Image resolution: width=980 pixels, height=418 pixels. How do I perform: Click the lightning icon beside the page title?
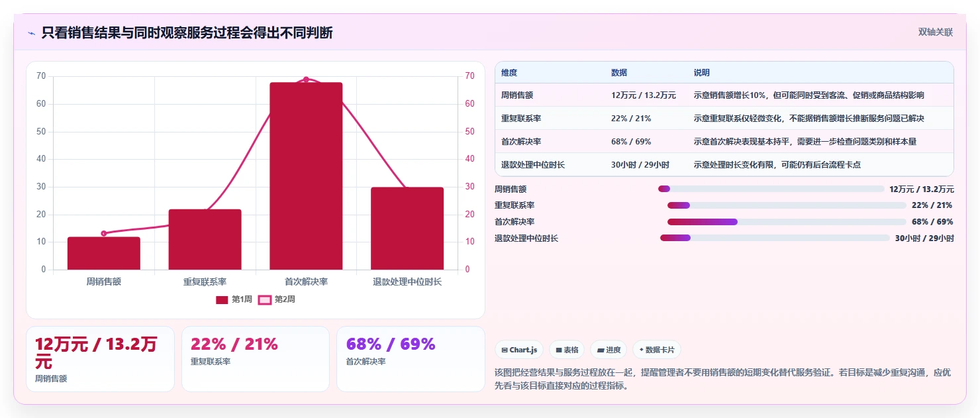coord(31,33)
